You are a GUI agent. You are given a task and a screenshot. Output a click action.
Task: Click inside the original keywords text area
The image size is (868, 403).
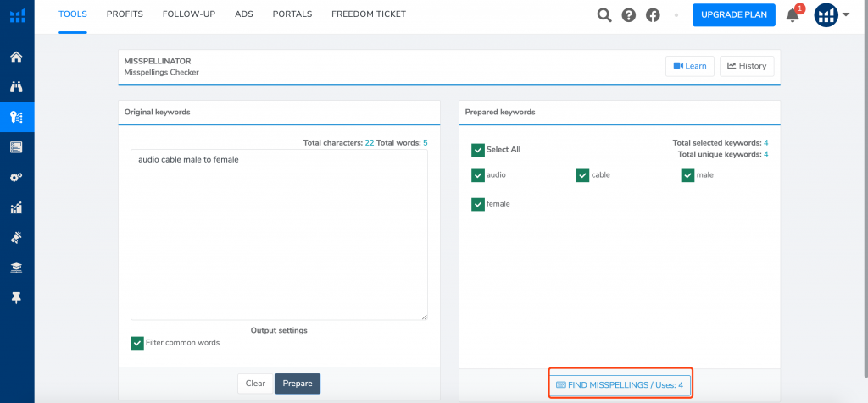click(x=279, y=235)
